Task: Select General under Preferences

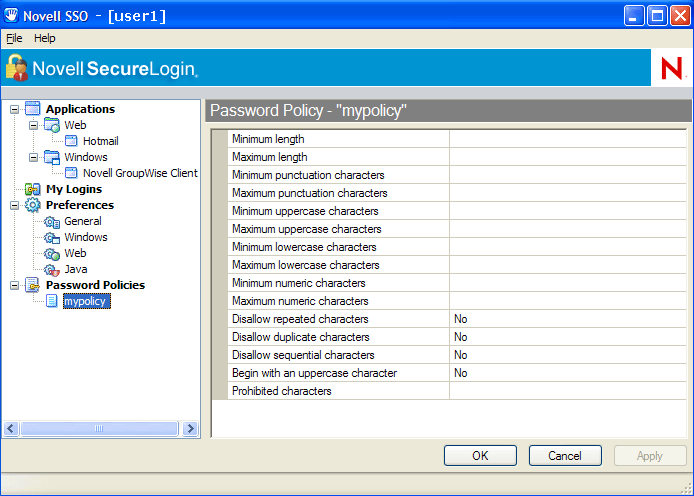Action: (83, 221)
